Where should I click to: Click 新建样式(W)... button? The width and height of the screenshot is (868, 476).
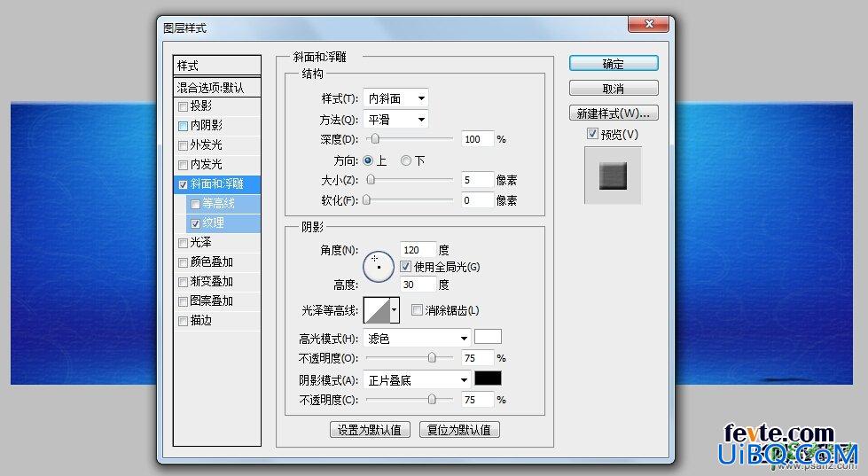pyautogui.click(x=614, y=113)
